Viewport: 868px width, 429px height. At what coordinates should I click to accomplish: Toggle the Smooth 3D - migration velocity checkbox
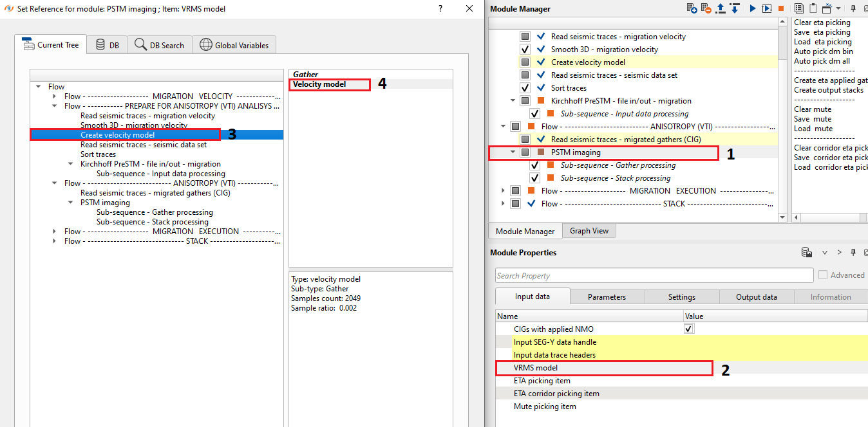(x=525, y=50)
